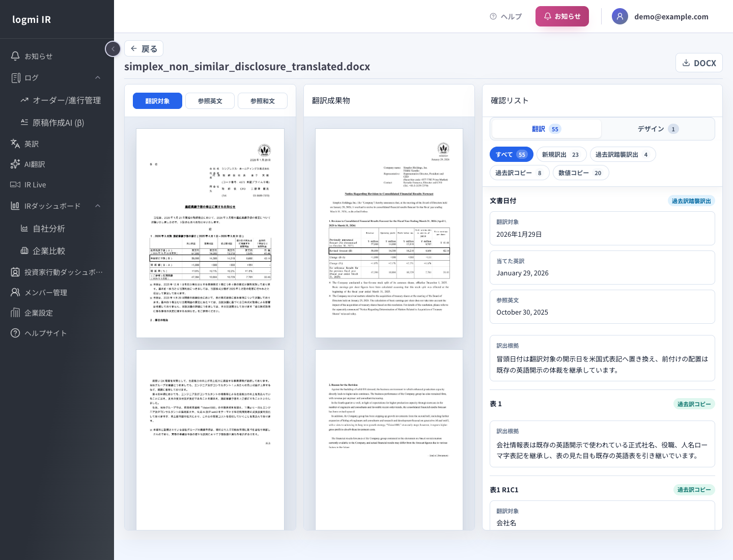Select the 翻訳 55 checklist tab

[547, 129]
